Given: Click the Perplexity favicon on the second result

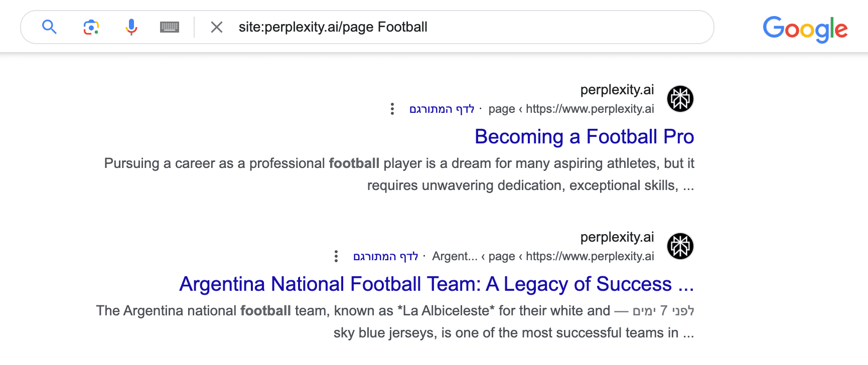Looking at the screenshot, I should (x=680, y=246).
